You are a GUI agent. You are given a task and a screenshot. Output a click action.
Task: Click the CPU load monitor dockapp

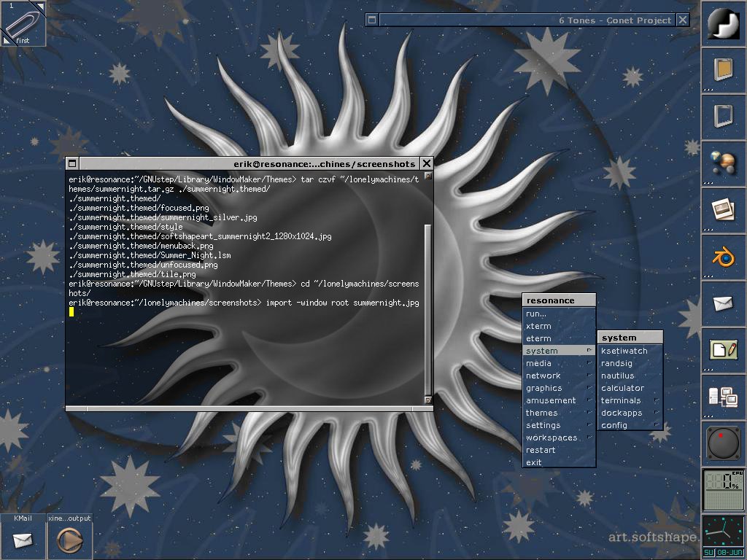pos(724,489)
